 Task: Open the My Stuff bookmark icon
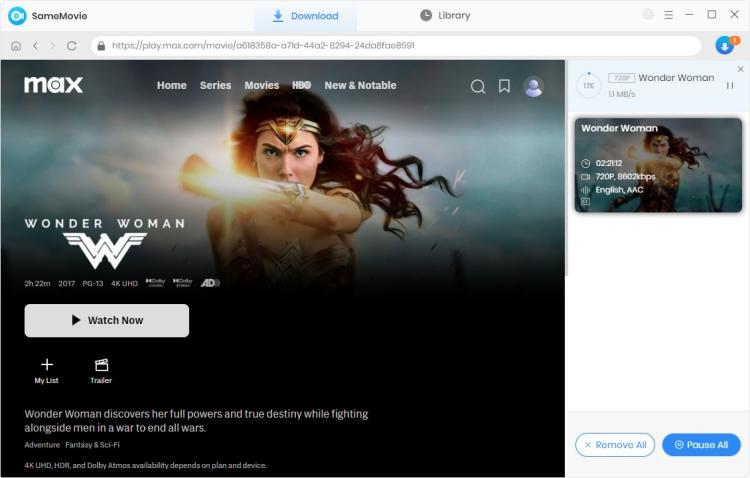coord(504,86)
